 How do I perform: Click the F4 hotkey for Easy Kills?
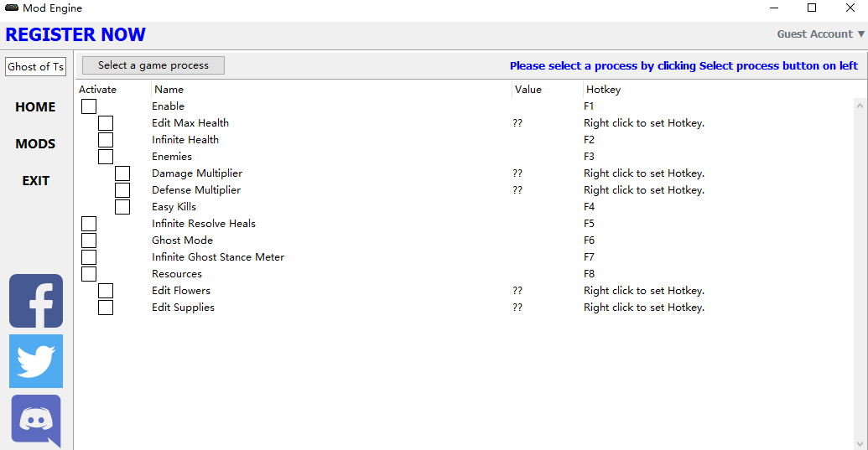point(589,207)
